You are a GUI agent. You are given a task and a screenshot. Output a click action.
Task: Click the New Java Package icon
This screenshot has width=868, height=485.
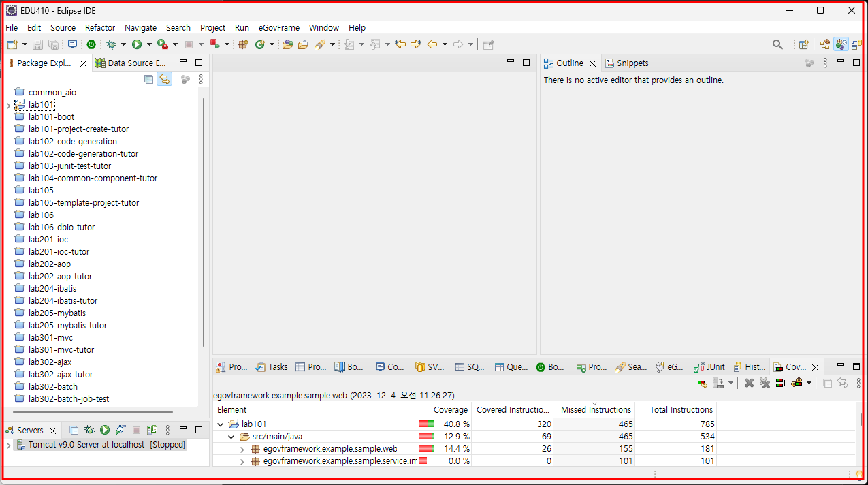[x=243, y=44]
